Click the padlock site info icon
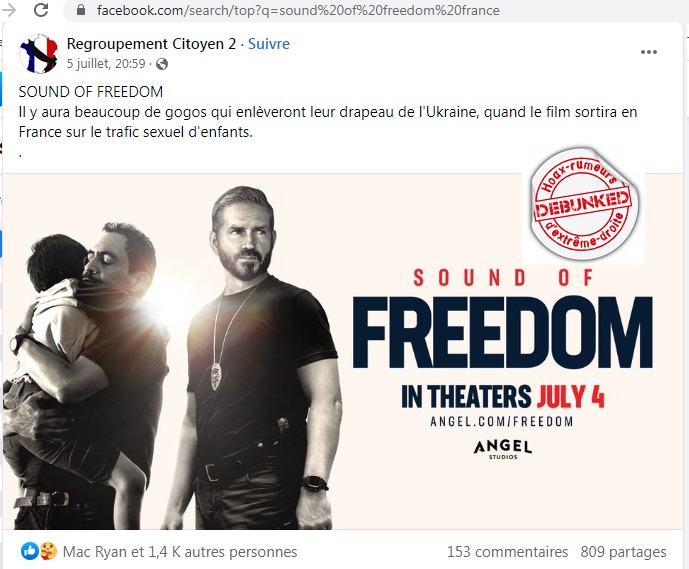Image resolution: width=689 pixels, height=569 pixels. [x=81, y=10]
